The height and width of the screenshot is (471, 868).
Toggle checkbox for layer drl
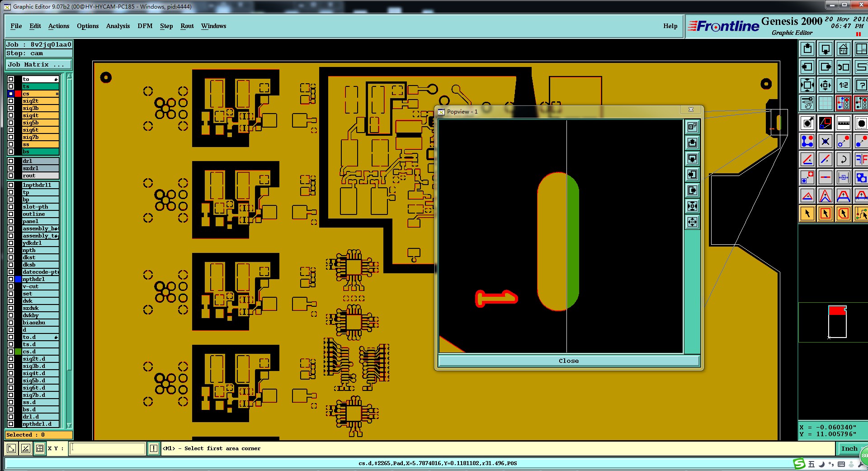click(11, 161)
